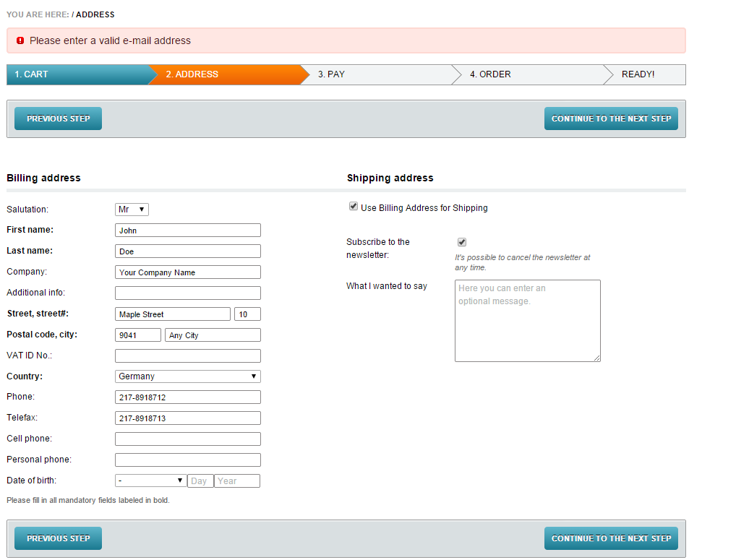Click the Phone input field

coord(188,397)
